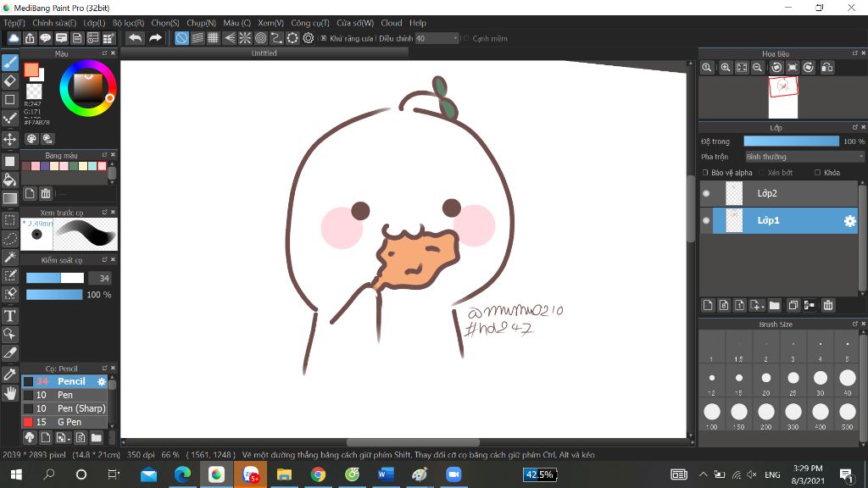Duplicate the current layer
The width and height of the screenshot is (868, 488).
pyautogui.click(x=793, y=305)
